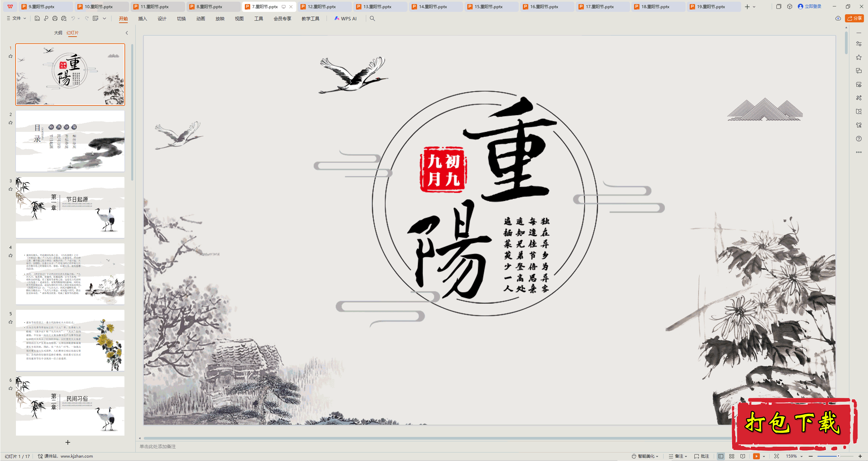Click the undo arrow icon

coord(73,18)
